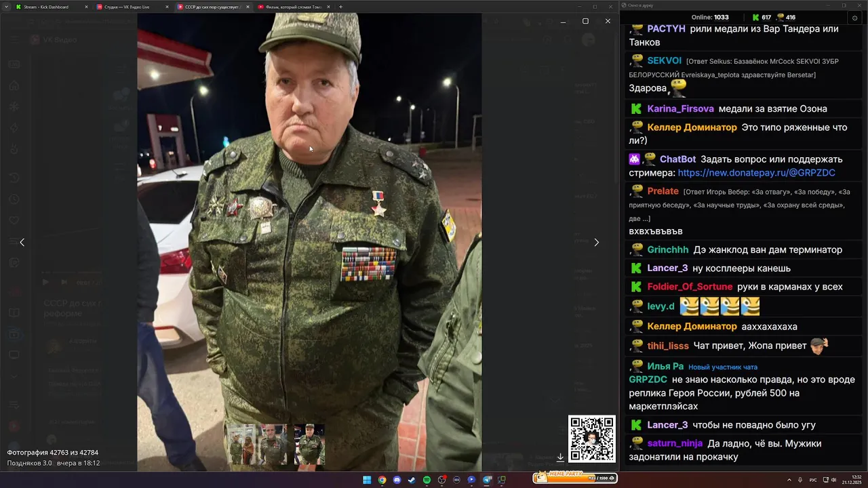Viewport: 868px width, 488px height.
Task: Open OBS Studio from the taskbar
Action: click(441, 480)
